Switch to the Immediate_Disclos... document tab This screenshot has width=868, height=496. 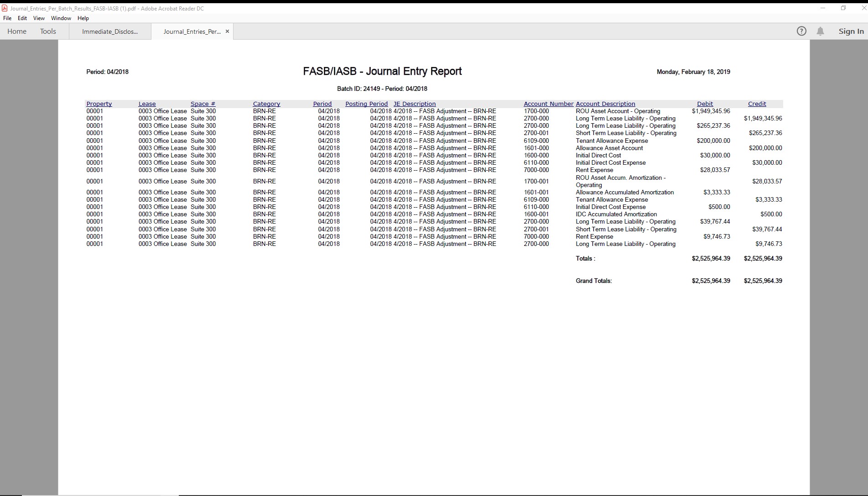click(110, 31)
